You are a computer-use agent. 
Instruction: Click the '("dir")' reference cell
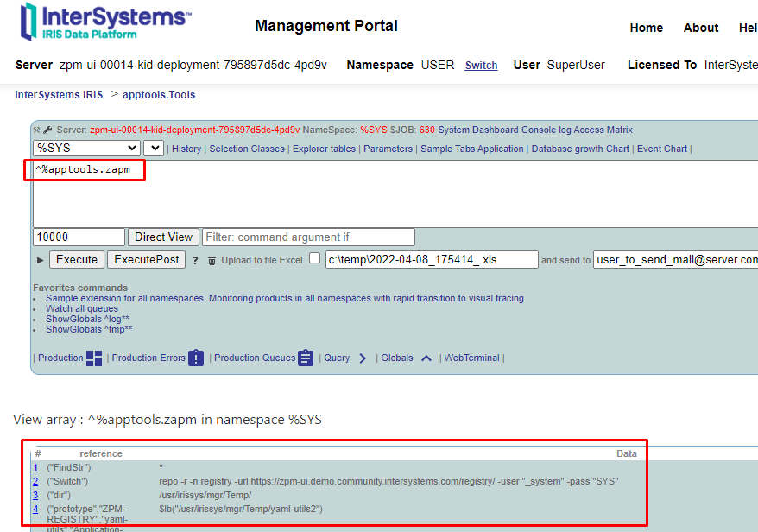[x=59, y=495]
